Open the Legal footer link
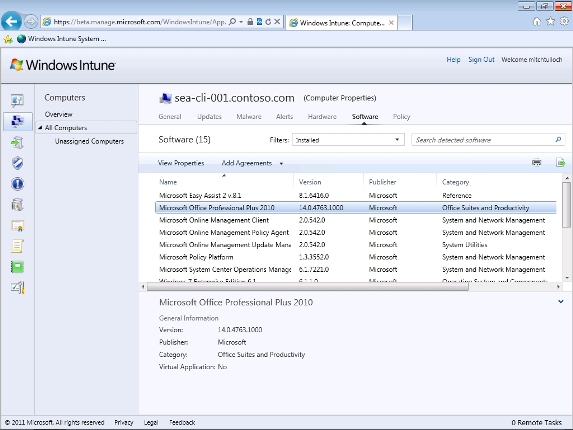573x430 pixels. [x=151, y=422]
